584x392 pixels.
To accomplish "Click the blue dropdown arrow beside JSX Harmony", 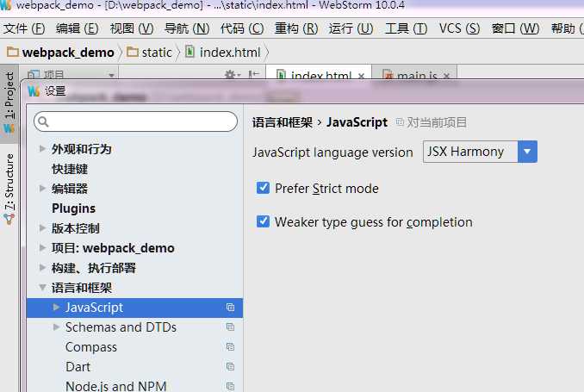I will point(527,152).
